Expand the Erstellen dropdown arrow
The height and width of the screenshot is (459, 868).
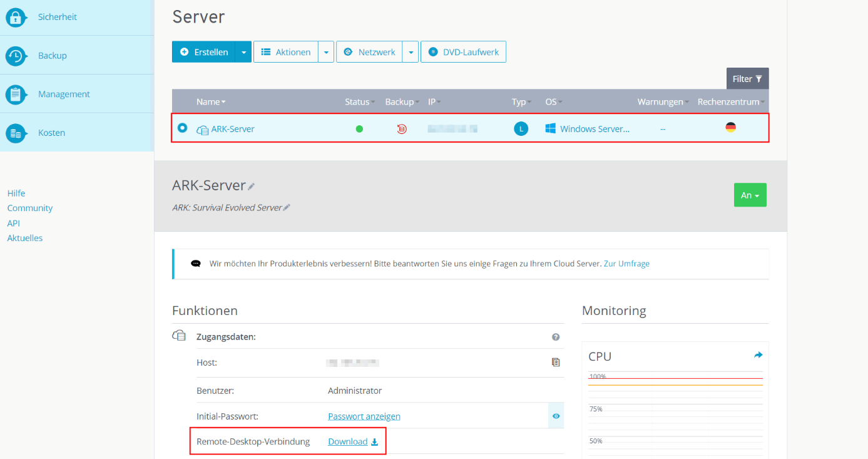click(243, 52)
